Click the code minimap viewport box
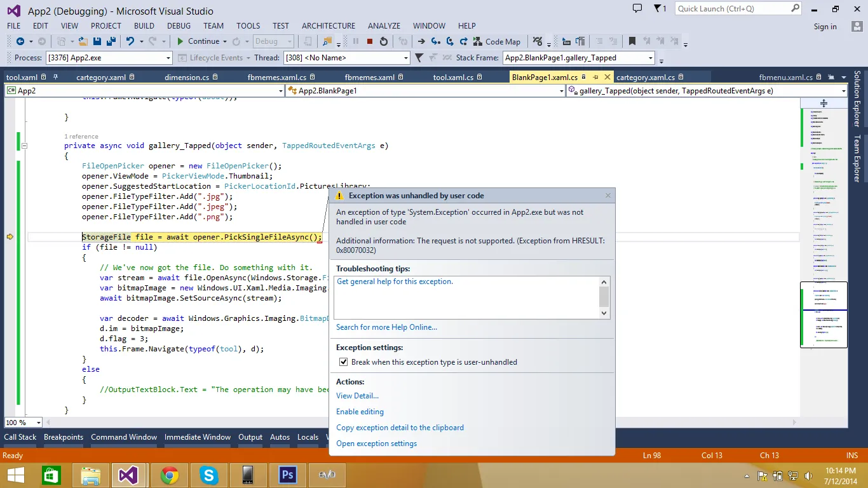Viewport: 868px width, 488px height. click(824, 315)
